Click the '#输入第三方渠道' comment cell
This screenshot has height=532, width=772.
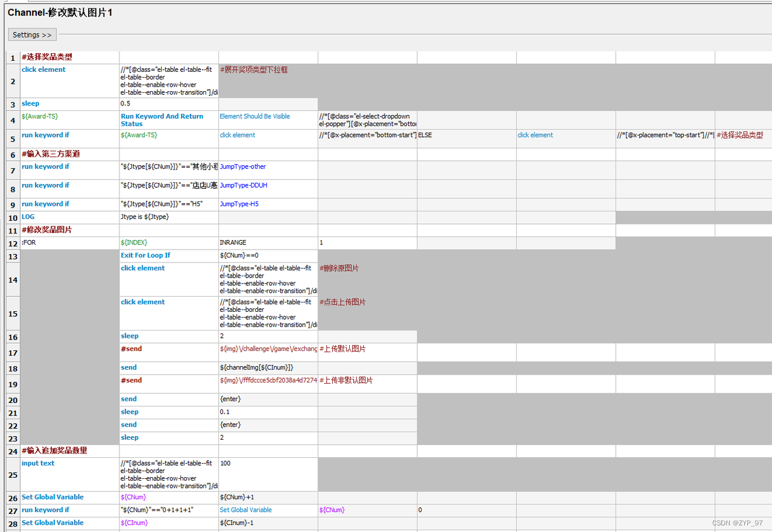point(70,154)
